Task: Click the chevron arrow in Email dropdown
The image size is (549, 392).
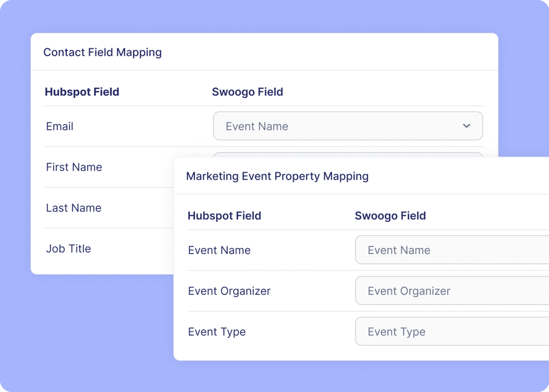Action: [466, 126]
